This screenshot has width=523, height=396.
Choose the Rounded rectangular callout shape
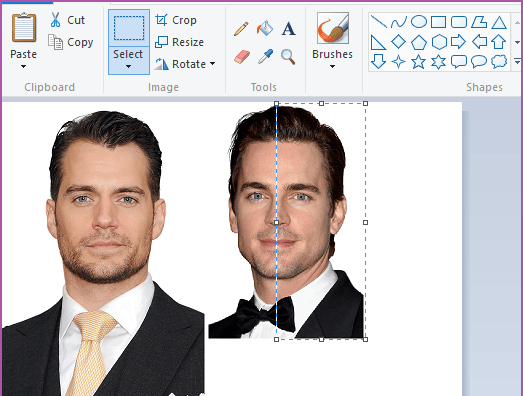pyautogui.click(x=459, y=62)
